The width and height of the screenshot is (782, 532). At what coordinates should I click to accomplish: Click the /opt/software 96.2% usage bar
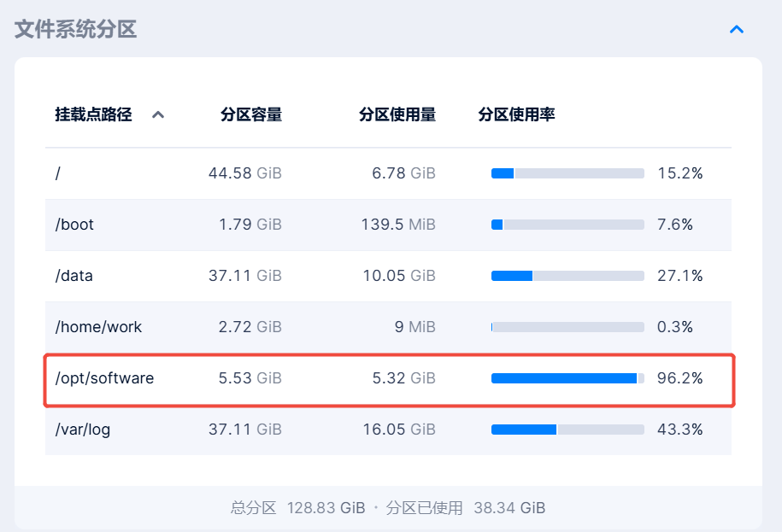pyautogui.click(x=567, y=378)
